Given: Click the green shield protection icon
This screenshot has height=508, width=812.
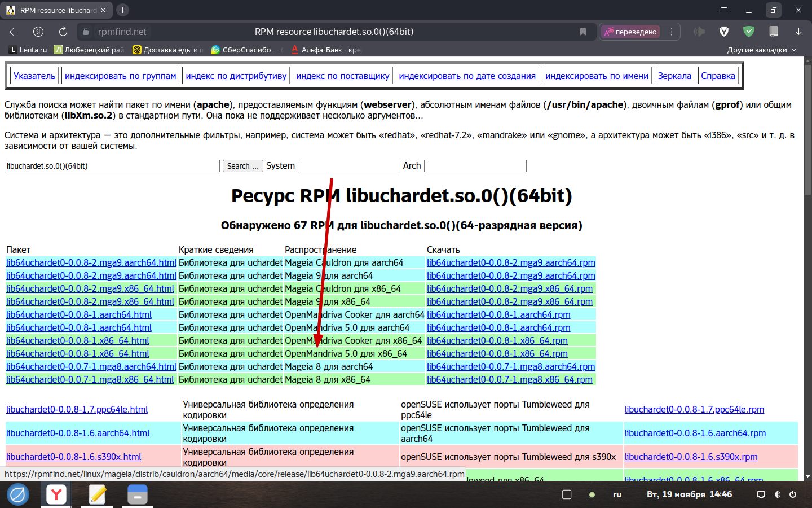Looking at the screenshot, I should 749,32.
